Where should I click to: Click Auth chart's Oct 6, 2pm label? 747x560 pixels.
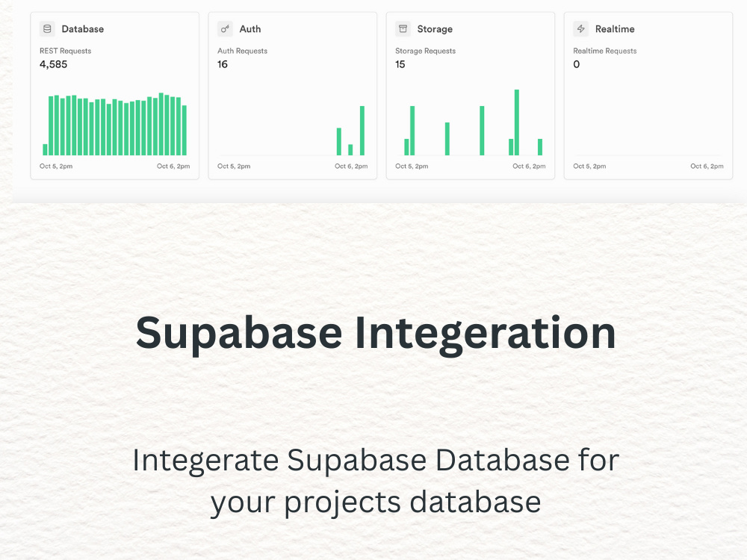tap(351, 167)
